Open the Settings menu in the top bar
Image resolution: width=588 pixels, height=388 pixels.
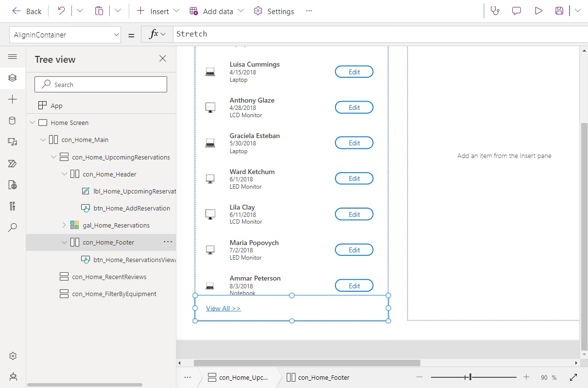(274, 11)
